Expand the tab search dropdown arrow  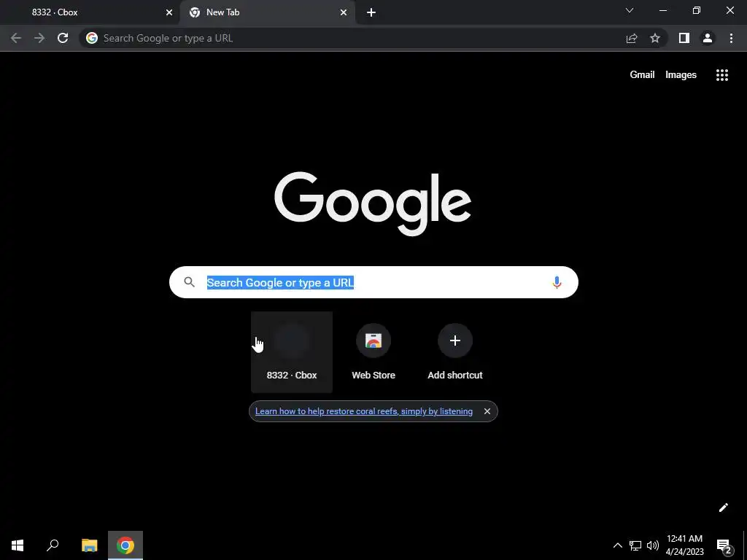(x=630, y=10)
